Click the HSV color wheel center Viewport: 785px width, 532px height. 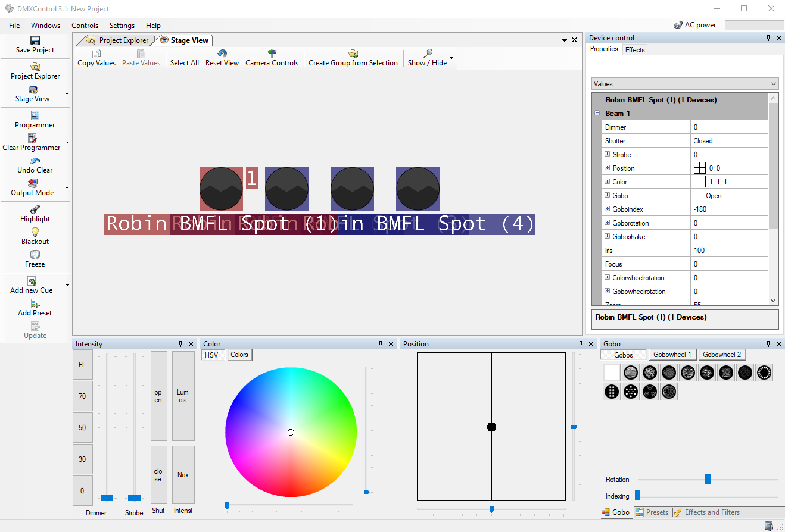click(x=291, y=432)
